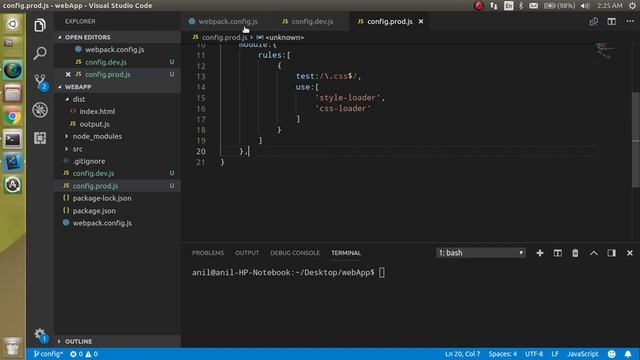Switch to the Problems panel tab
640x360 pixels.
[208, 253]
